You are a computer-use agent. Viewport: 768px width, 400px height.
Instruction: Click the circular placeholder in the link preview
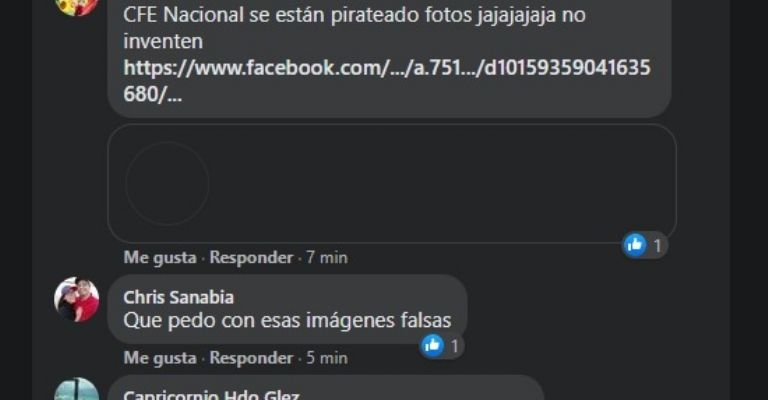168,184
